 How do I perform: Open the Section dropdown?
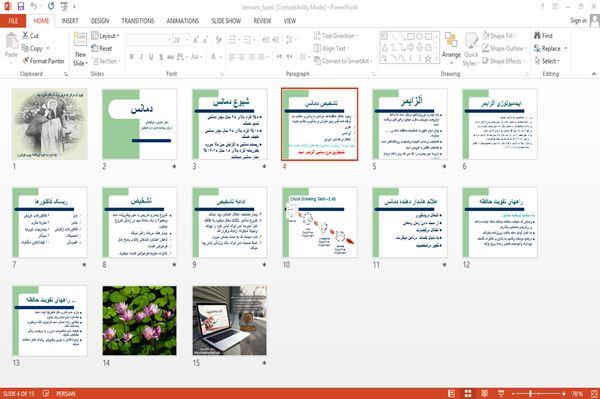[106, 61]
